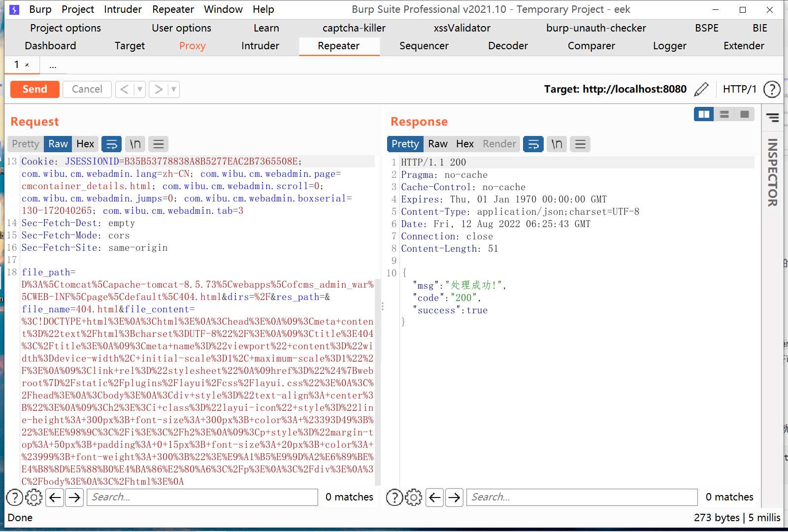Open the xssValidator extension tab
The width and height of the screenshot is (788, 532).
point(462,28)
